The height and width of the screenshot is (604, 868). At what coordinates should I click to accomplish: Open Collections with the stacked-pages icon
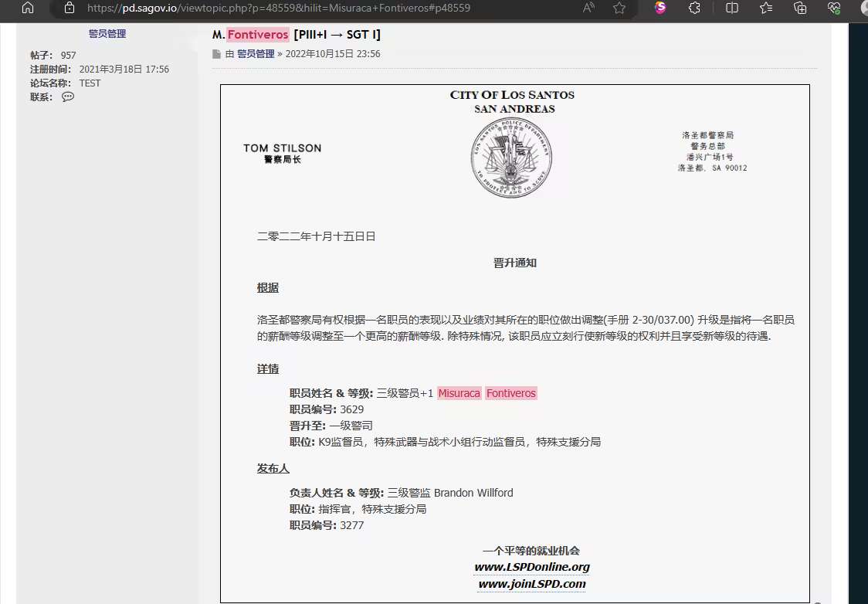point(799,10)
